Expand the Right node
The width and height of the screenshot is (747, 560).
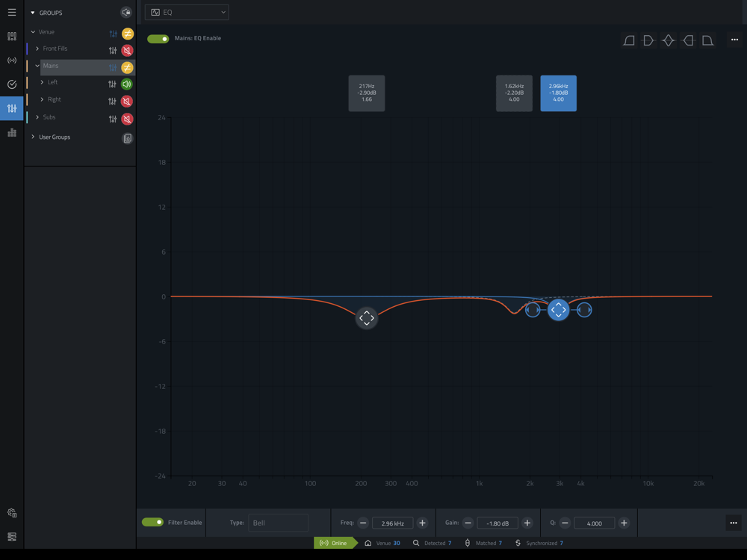pos(42,99)
